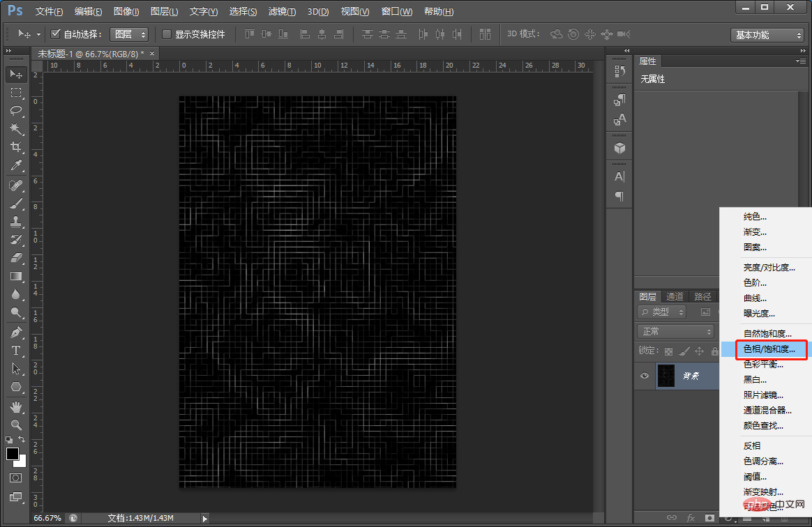Choose 反相 adjustment entry
Screen dimensions: 812x527
[752, 445]
